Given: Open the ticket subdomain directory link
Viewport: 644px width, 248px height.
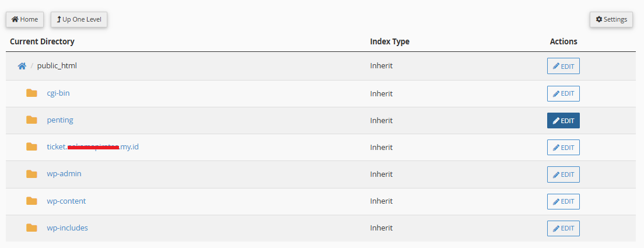Looking at the screenshot, I should click(93, 146).
